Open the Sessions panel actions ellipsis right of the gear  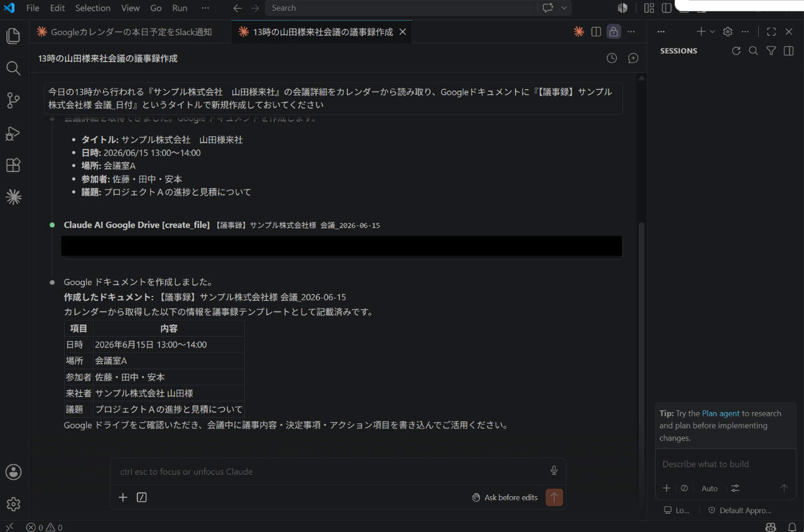(x=745, y=32)
